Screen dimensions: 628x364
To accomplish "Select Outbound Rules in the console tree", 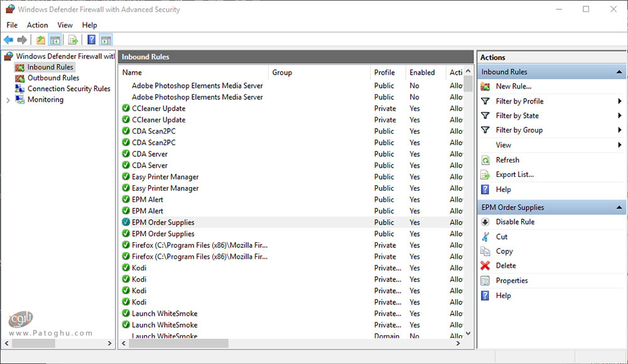I will pos(53,78).
